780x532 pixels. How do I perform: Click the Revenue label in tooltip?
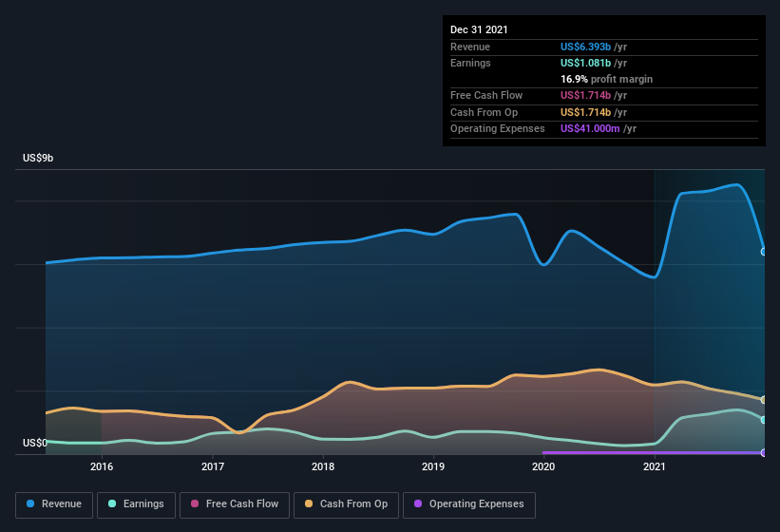click(470, 47)
